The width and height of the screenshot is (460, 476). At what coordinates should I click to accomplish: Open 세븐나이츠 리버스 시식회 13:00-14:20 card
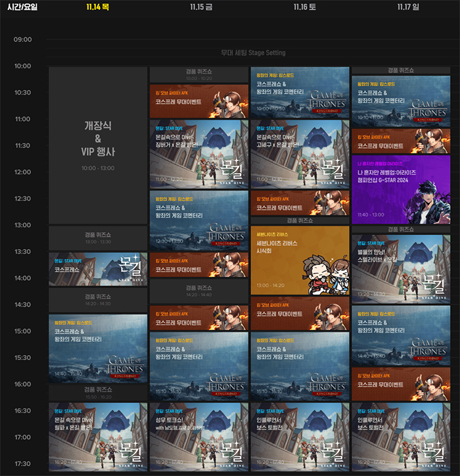tap(300, 260)
